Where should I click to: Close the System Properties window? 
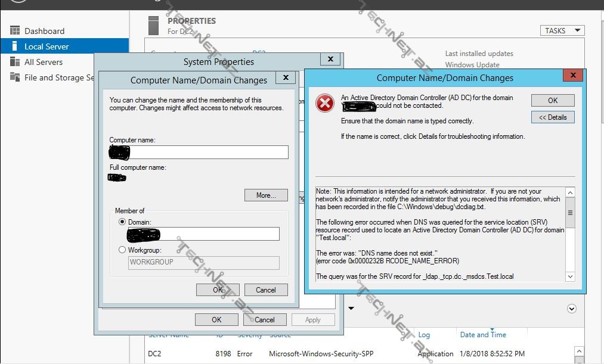click(x=330, y=59)
